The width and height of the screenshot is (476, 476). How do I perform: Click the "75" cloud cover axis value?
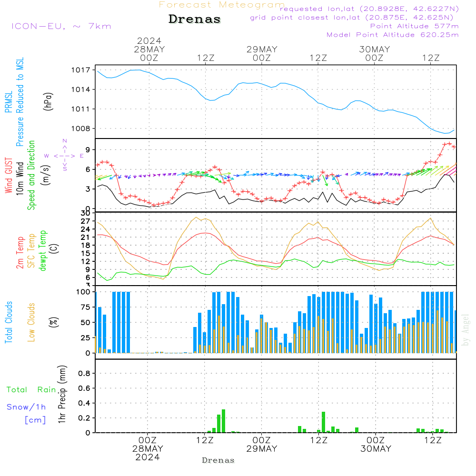pyautogui.click(x=86, y=307)
